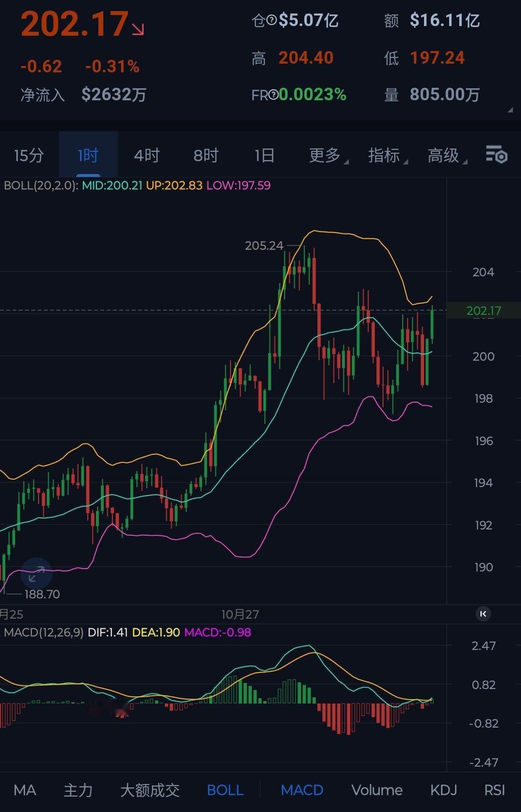Toggle the RSI indicator

pos(494,790)
